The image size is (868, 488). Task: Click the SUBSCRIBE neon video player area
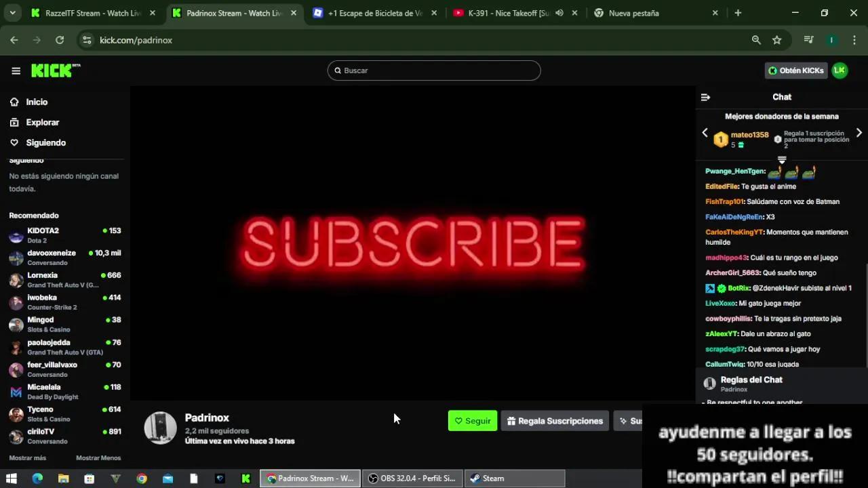[413, 244]
